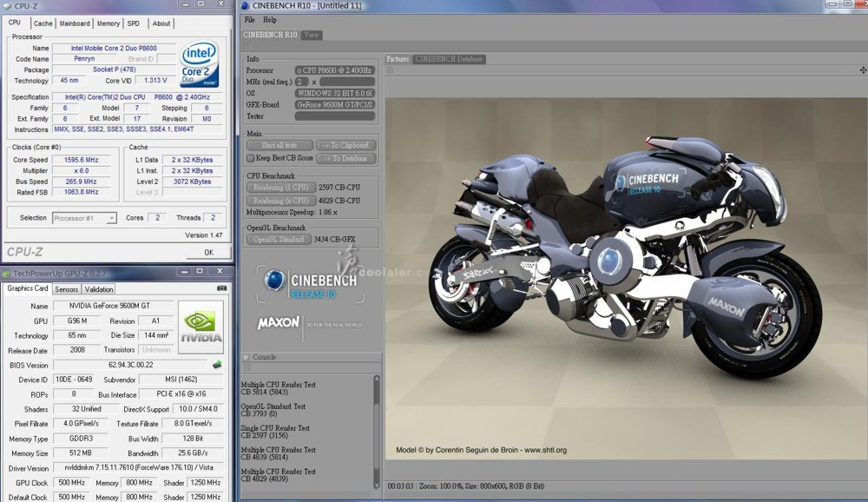
Task: Toggle Keep Best CB Score checkbox
Action: [x=250, y=158]
